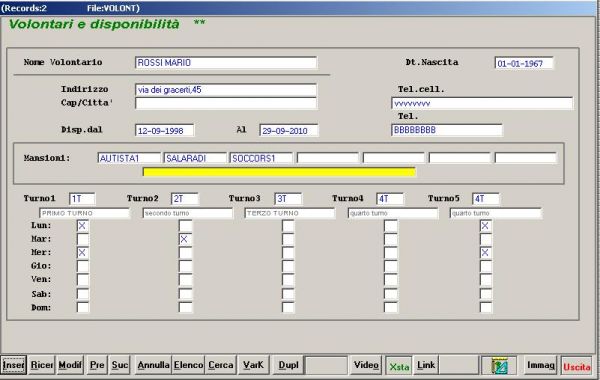600x380 pixels.
Task: Tick Lun checkbox under Turno3
Action: pos(288,226)
